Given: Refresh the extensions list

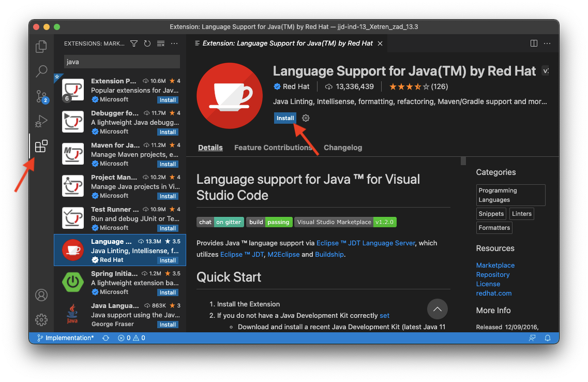Looking at the screenshot, I should click(x=147, y=43).
